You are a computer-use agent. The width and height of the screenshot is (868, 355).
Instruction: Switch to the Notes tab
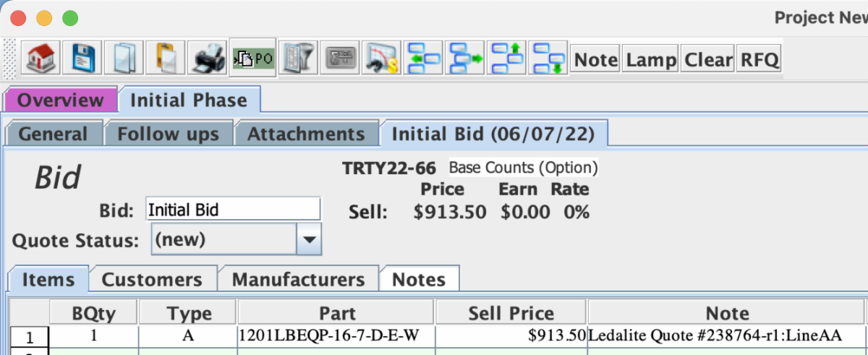[x=420, y=280]
